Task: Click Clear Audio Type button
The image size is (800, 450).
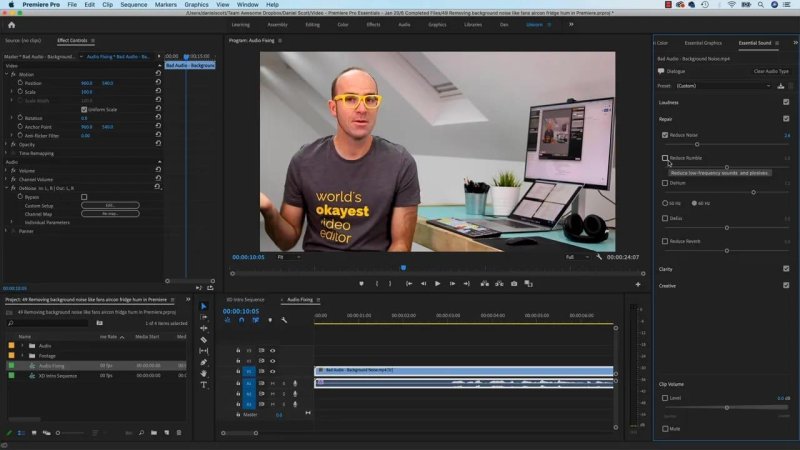Action: [771, 71]
